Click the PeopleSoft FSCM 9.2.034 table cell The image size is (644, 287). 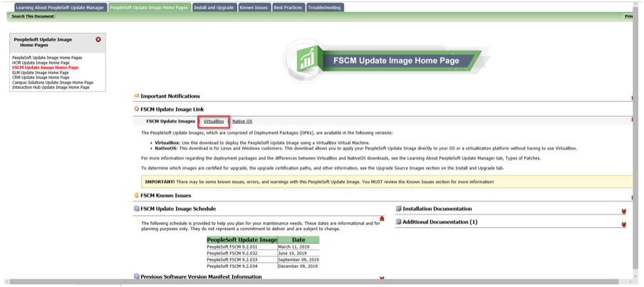[242, 266]
